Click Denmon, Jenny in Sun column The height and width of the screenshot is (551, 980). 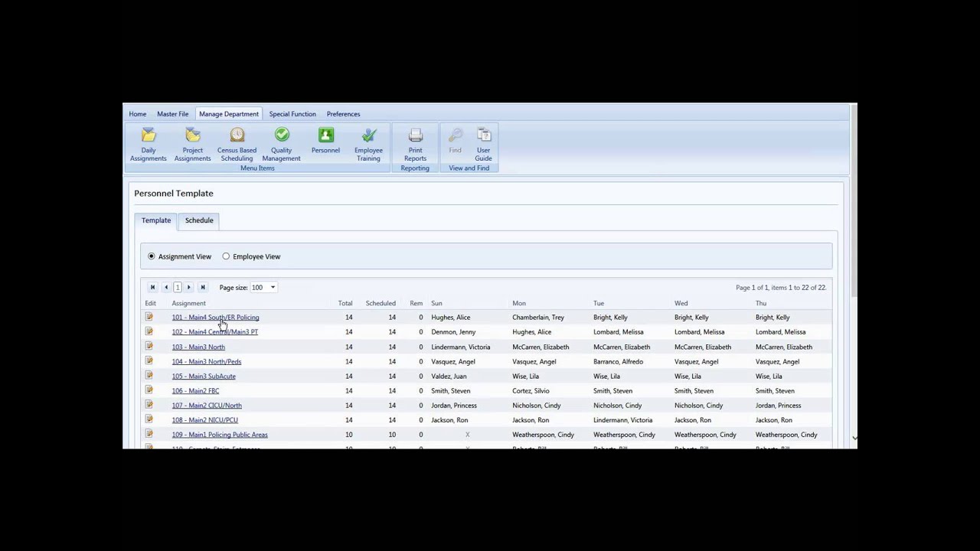(x=453, y=332)
